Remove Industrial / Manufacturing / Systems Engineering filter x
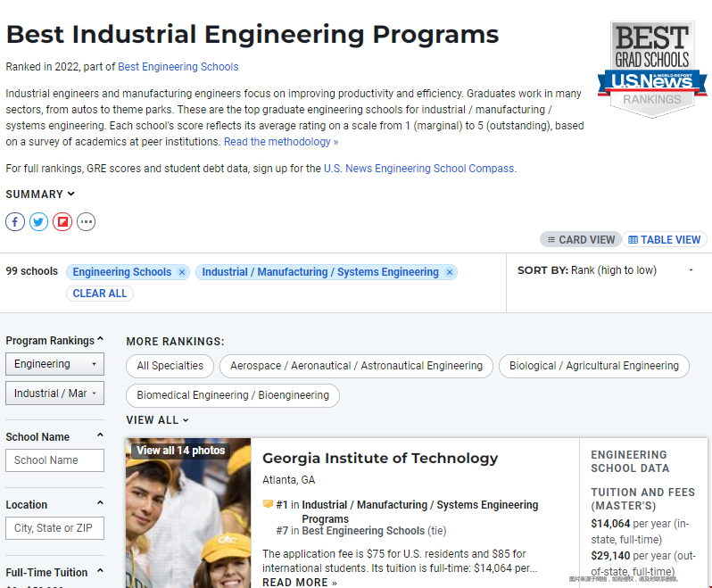 [450, 272]
